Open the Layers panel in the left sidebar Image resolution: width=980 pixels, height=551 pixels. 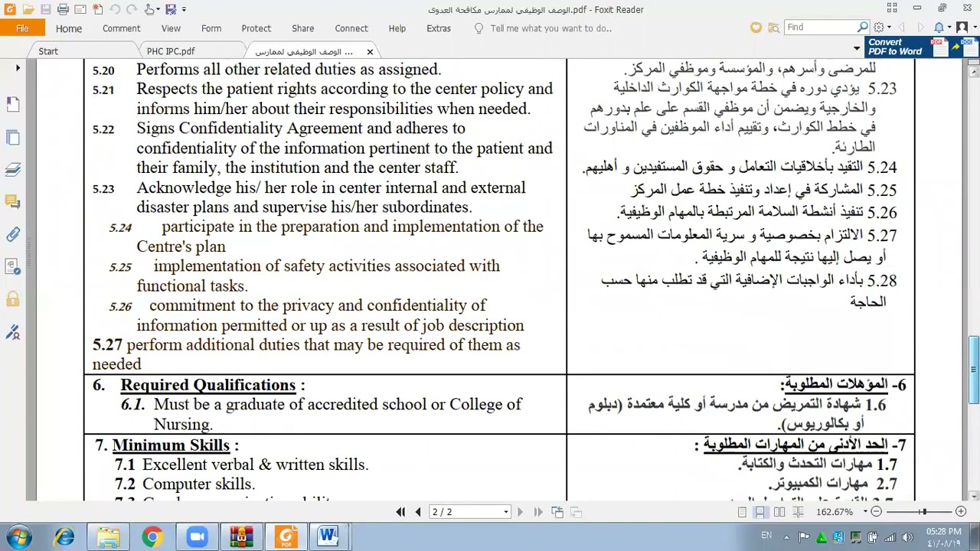13,169
